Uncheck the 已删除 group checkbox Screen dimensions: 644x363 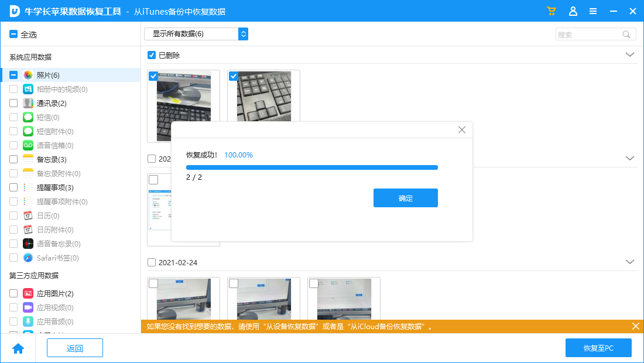click(x=152, y=55)
